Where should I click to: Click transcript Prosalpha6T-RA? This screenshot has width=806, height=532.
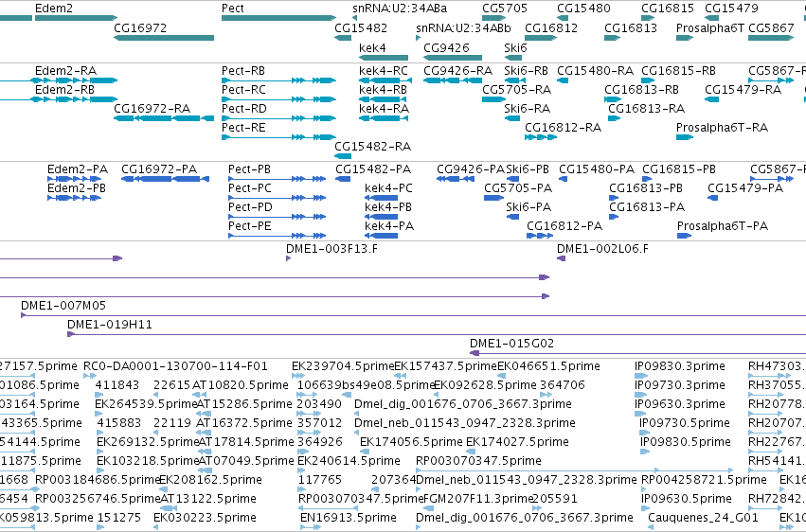click(685, 137)
